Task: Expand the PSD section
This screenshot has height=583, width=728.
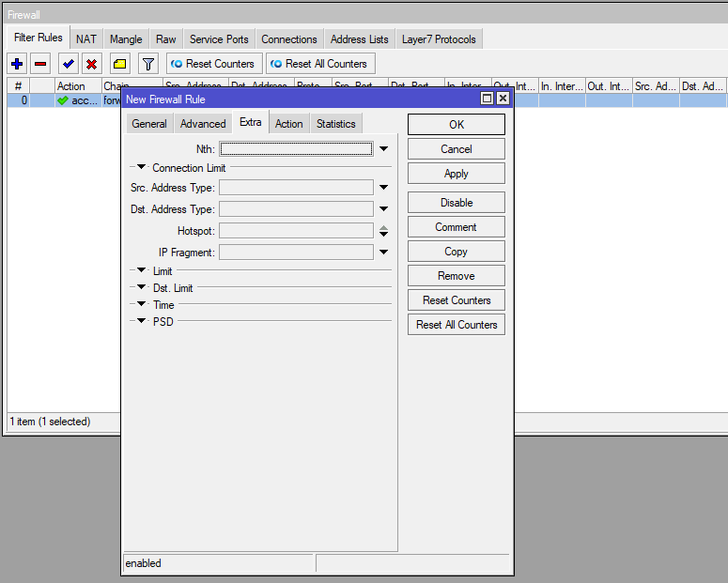Action: tap(141, 321)
